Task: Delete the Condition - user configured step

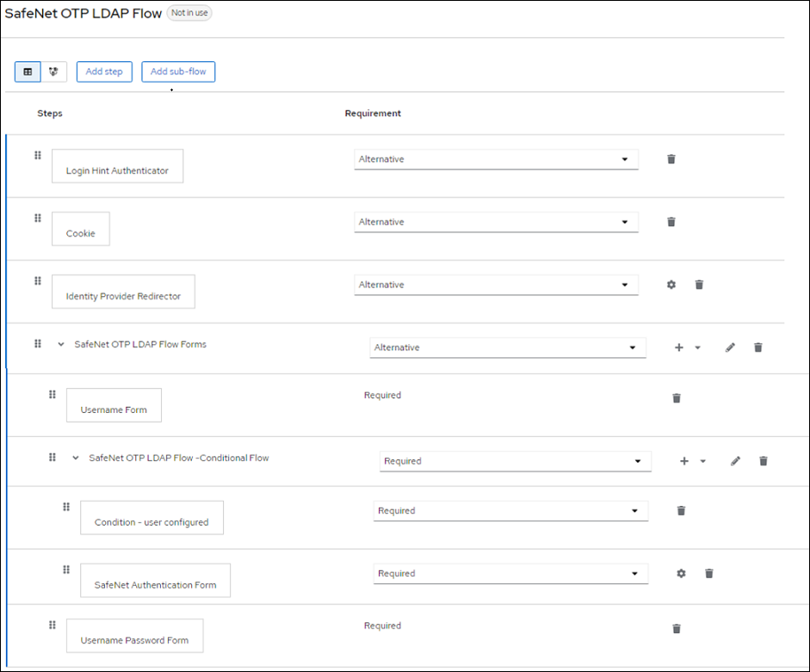Action: [681, 511]
